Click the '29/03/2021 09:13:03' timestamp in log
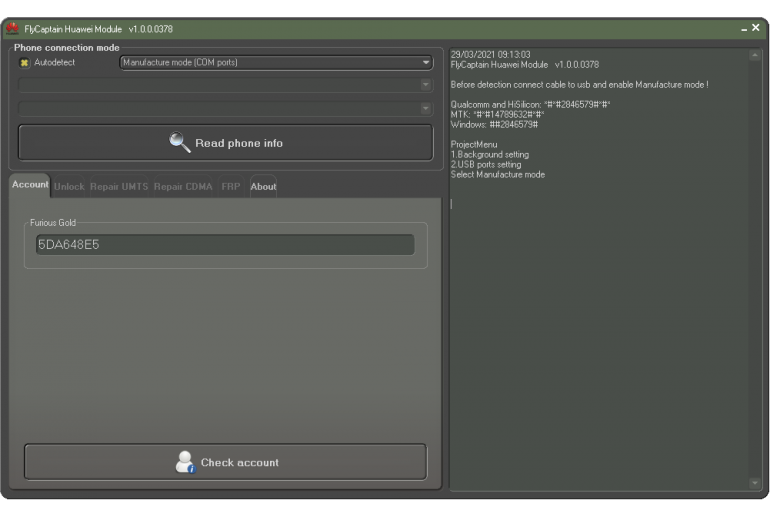The image size is (770, 518). click(x=490, y=55)
